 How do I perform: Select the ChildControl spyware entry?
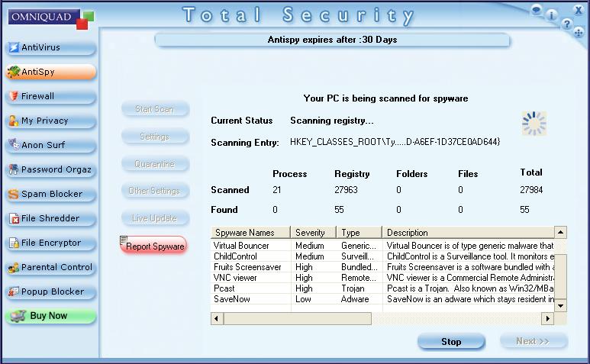(x=382, y=256)
